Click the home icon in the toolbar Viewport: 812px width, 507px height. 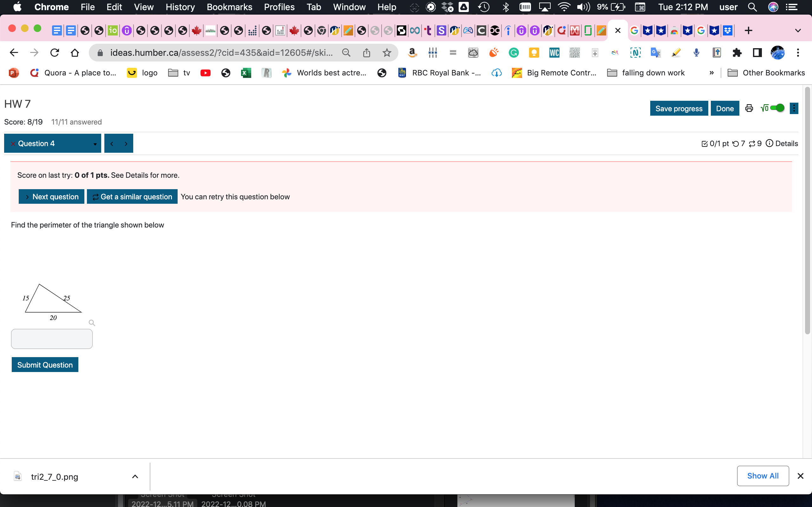click(x=75, y=53)
